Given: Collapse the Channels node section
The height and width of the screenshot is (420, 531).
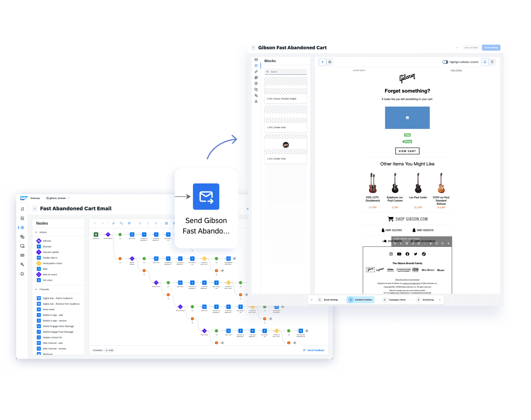Looking at the screenshot, I should [36, 289].
